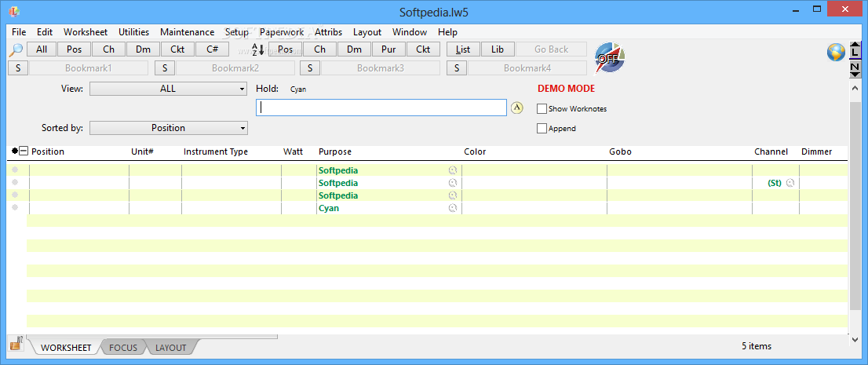Open the Window menu
868x365 pixels.
410,32
